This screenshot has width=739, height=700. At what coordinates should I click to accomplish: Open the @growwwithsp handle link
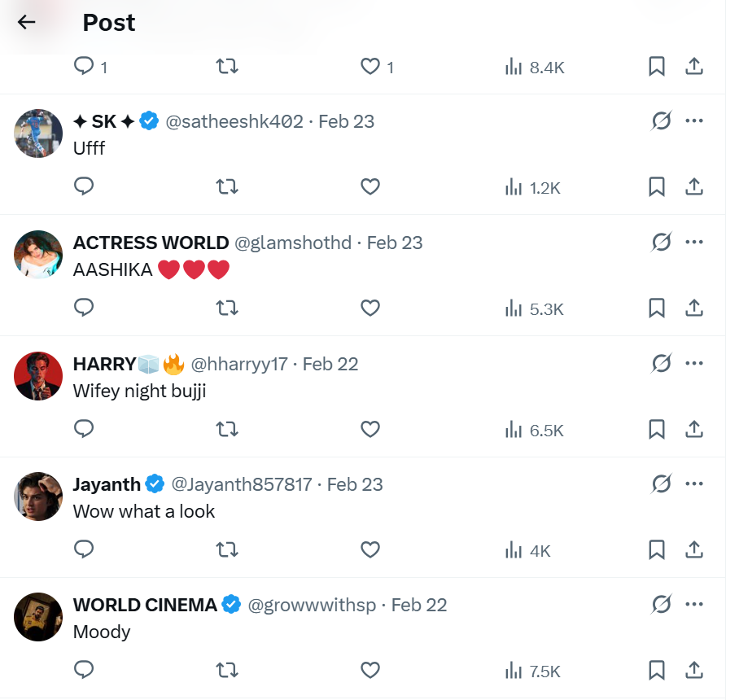pyautogui.click(x=312, y=606)
